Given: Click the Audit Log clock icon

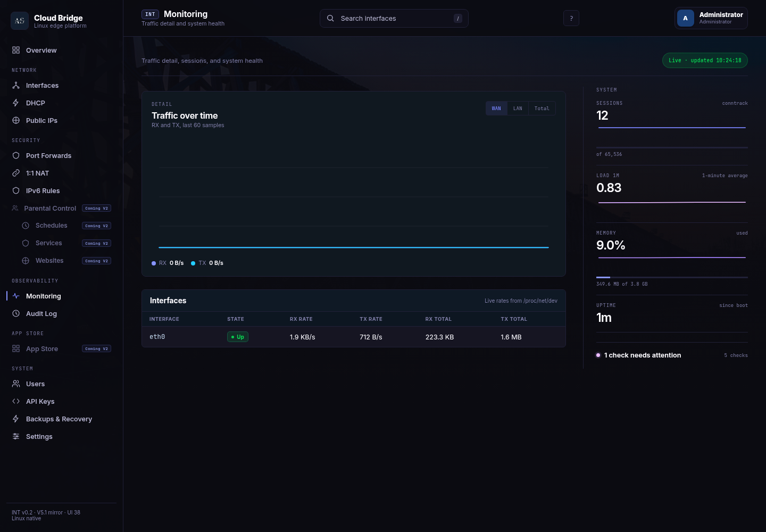Looking at the screenshot, I should (16, 313).
